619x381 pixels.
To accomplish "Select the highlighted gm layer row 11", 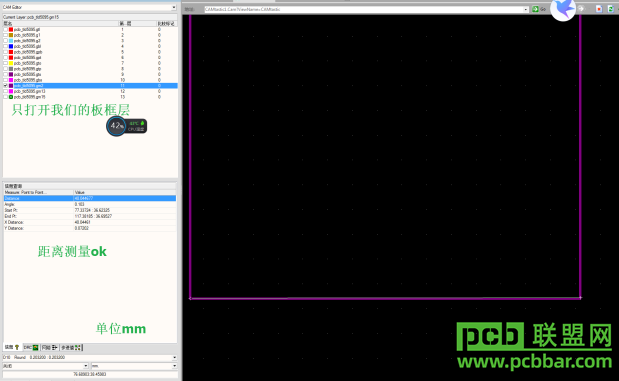I will coord(90,86).
